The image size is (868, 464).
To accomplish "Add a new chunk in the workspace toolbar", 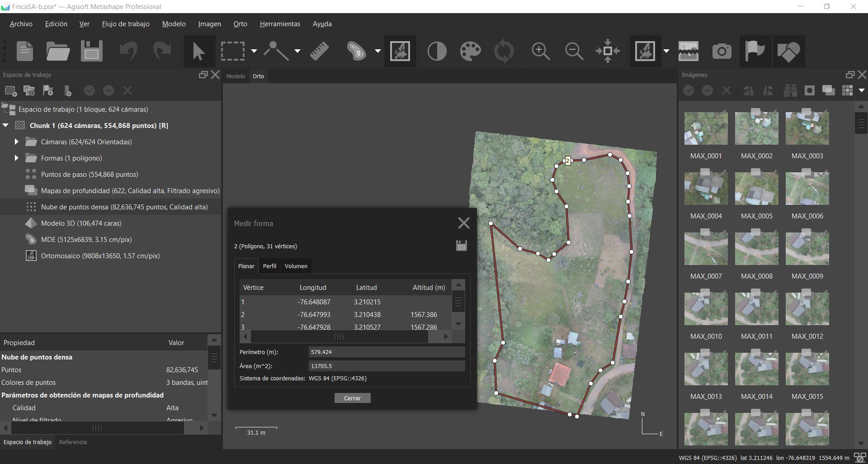I will click(x=10, y=91).
